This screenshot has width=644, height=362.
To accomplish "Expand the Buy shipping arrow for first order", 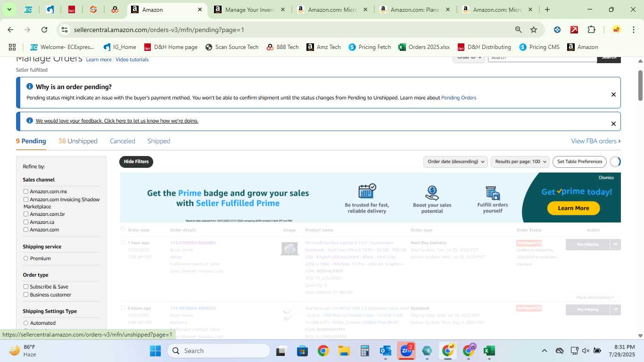I will tap(615, 244).
